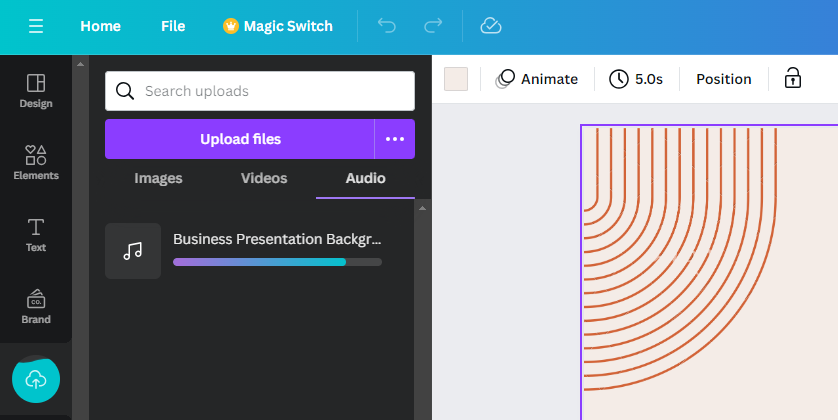Click the redo arrow
Screen dimensions: 838x420
click(433, 26)
